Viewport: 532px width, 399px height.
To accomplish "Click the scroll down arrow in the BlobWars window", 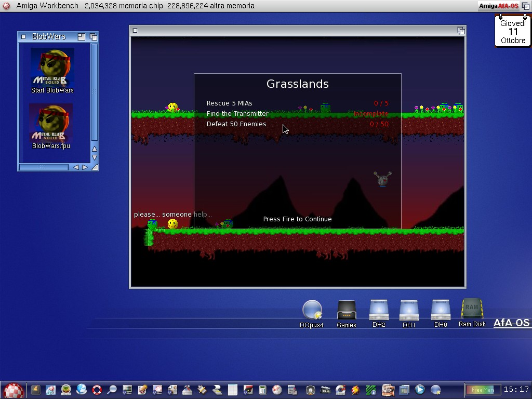I will click(x=95, y=157).
